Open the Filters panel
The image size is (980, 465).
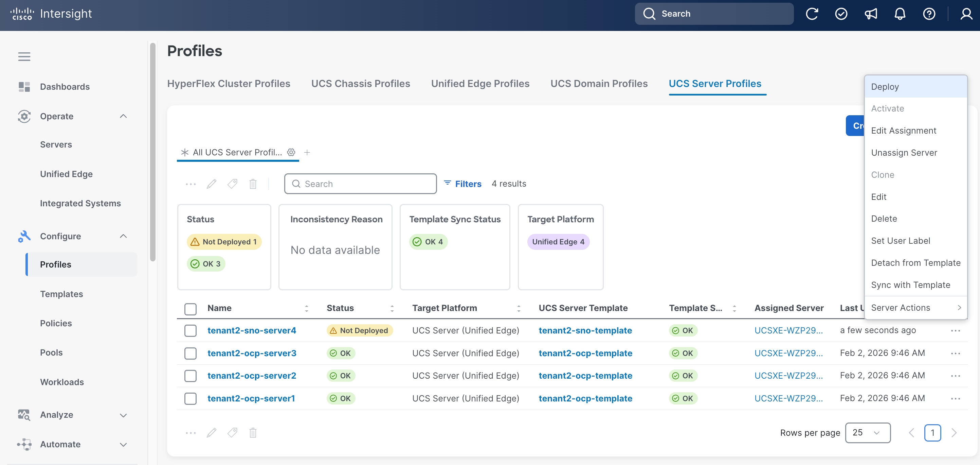click(x=462, y=184)
